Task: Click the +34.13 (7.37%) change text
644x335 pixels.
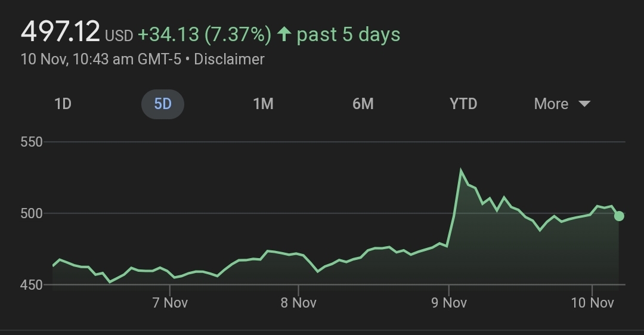Action: pyautogui.click(x=205, y=35)
